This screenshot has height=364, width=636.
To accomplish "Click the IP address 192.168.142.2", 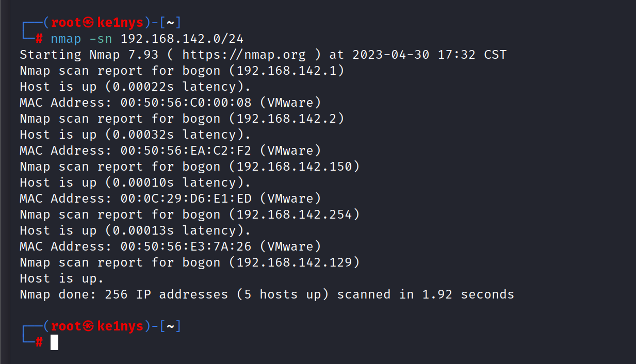I will (x=286, y=119).
